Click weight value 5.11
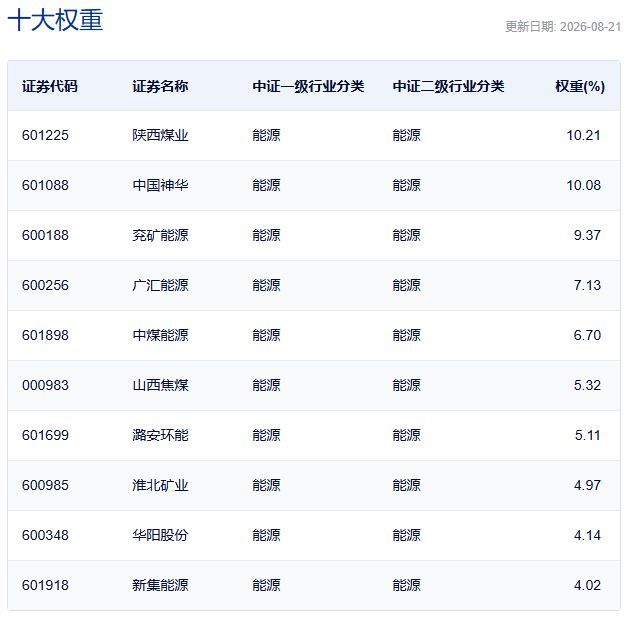Viewport: 628px width, 619px height. coord(588,436)
